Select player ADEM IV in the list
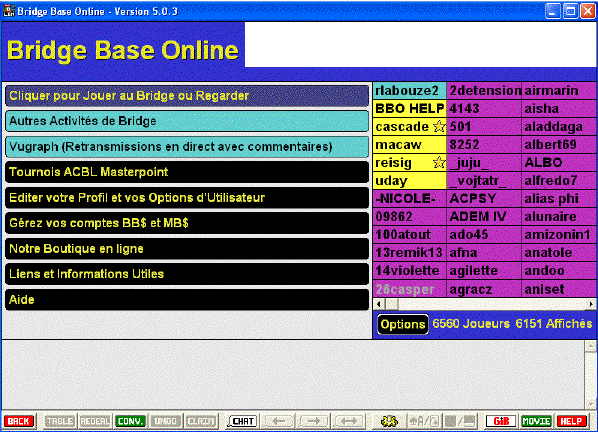Image resolution: width=598 pixels, height=432 pixels. tap(484, 217)
